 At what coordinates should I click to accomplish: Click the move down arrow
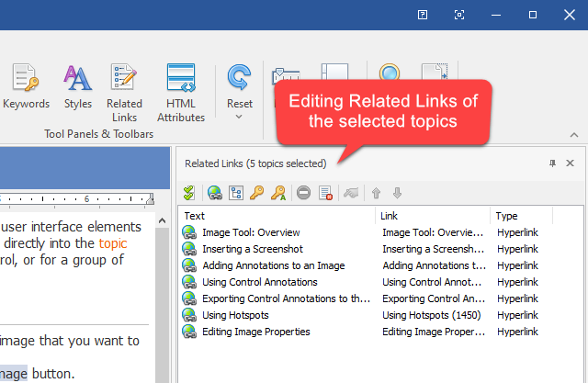pyautogui.click(x=397, y=193)
